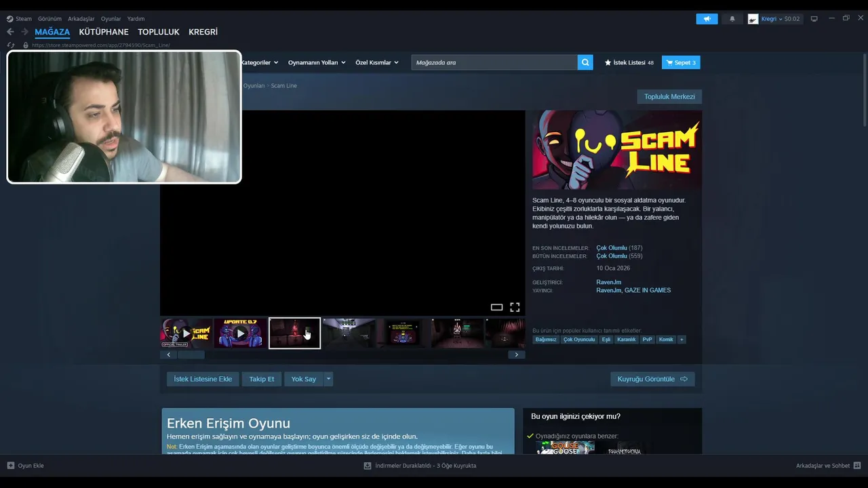Image resolution: width=868 pixels, height=488 pixels.
Task: Open the KREGRİ profile tab
Action: tap(203, 32)
